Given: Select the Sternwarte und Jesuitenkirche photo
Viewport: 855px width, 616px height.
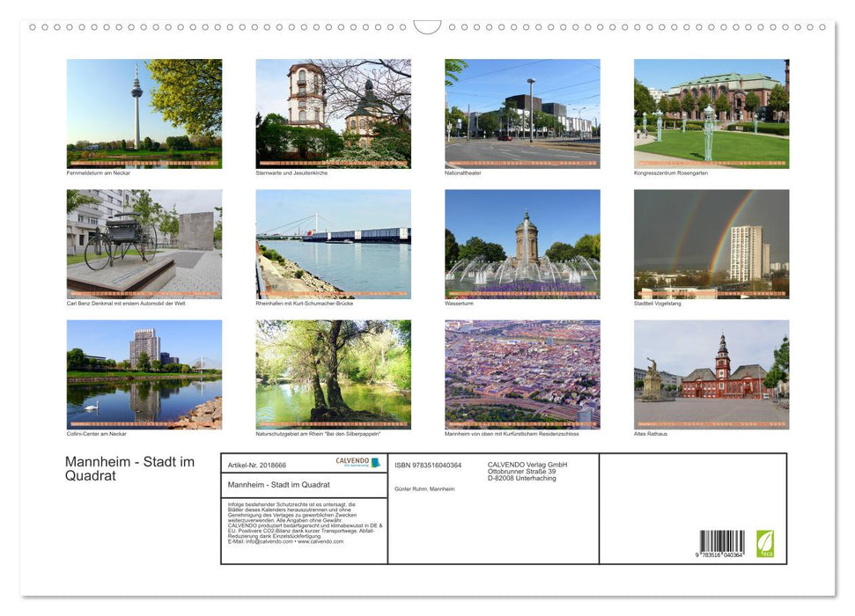Looking at the screenshot, I should [333, 113].
